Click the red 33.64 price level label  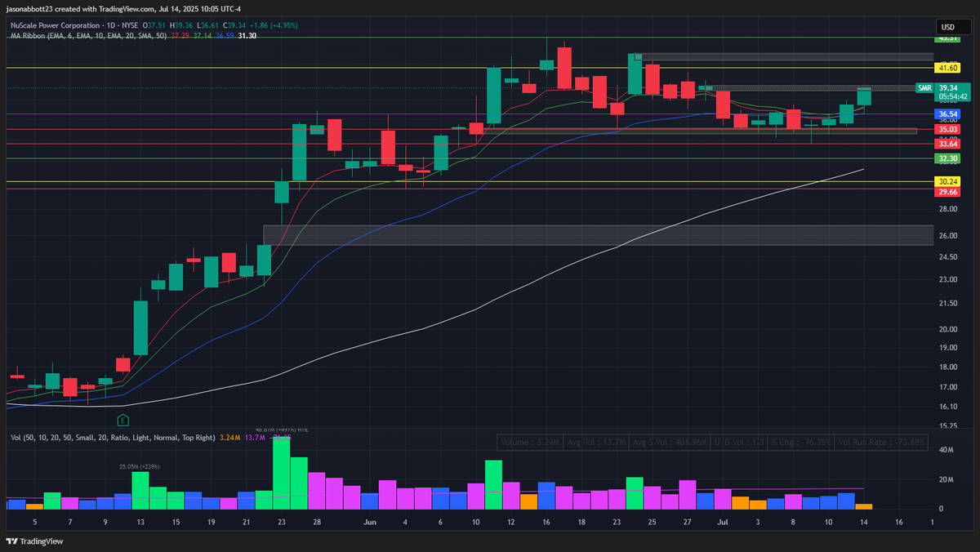click(947, 144)
